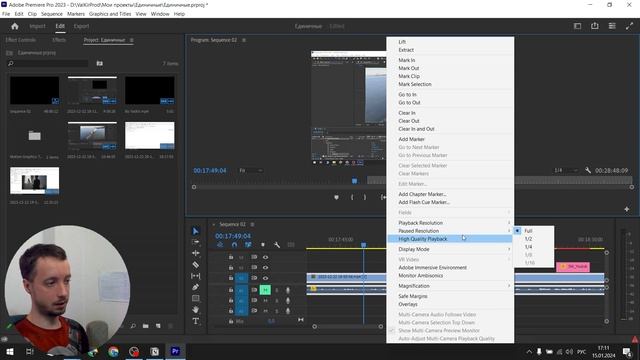Select the Hand tool
This screenshot has width=640, height=360.
[x=196, y=309]
